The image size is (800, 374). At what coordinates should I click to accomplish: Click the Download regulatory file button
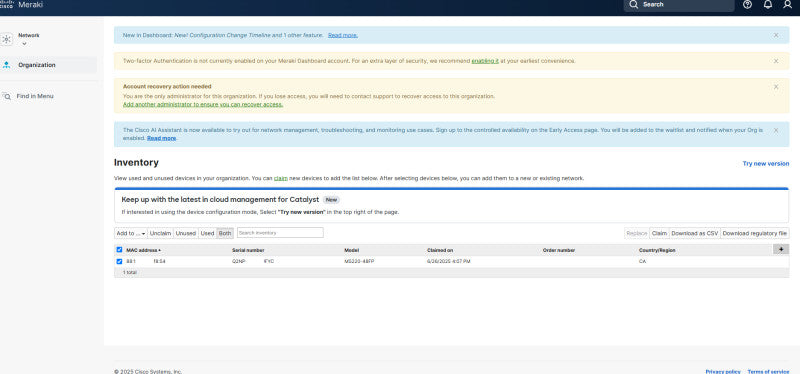[755, 233]
